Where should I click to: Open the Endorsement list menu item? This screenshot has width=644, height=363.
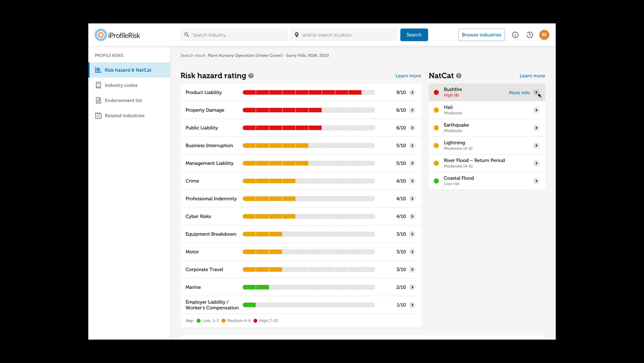tap(123, 100)
